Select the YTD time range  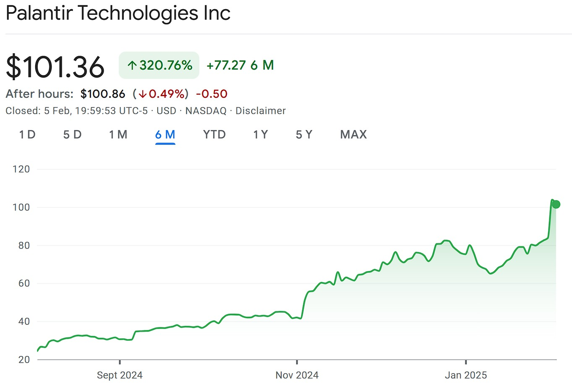pos(214,135)
